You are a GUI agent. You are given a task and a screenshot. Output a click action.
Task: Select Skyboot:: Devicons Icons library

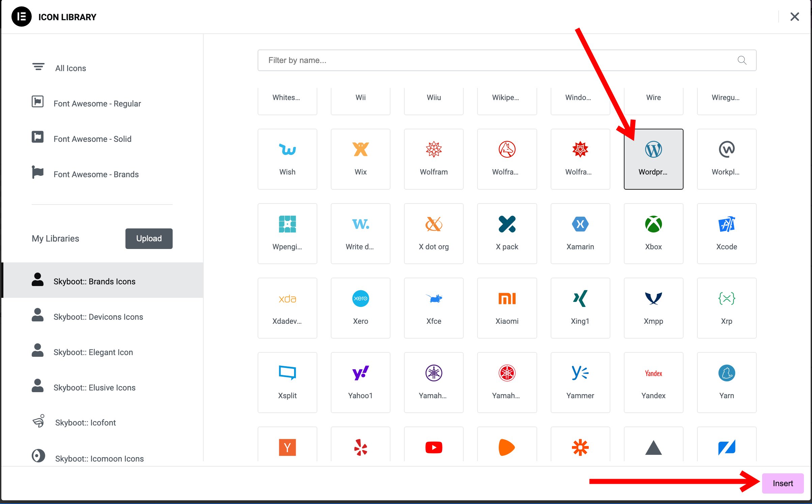[98, 317]
